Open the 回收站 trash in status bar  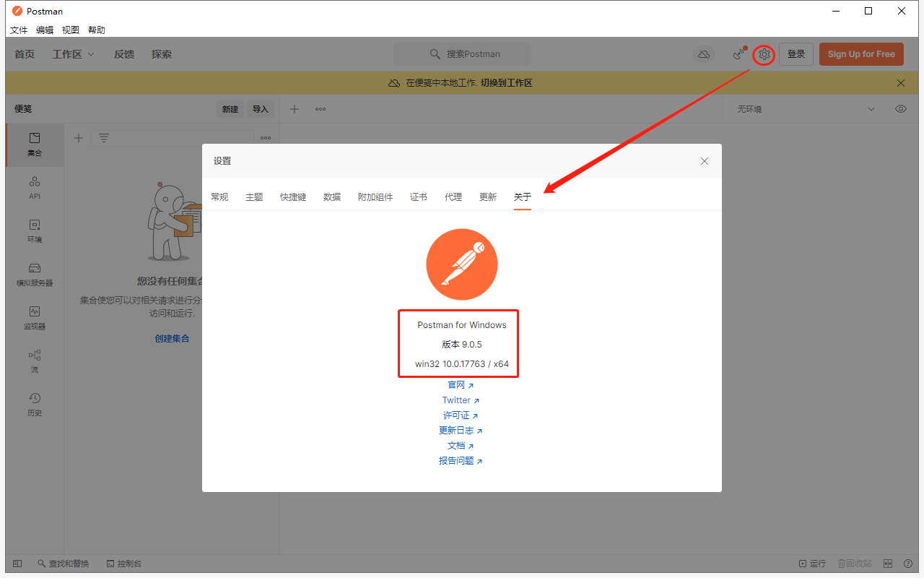855,564
